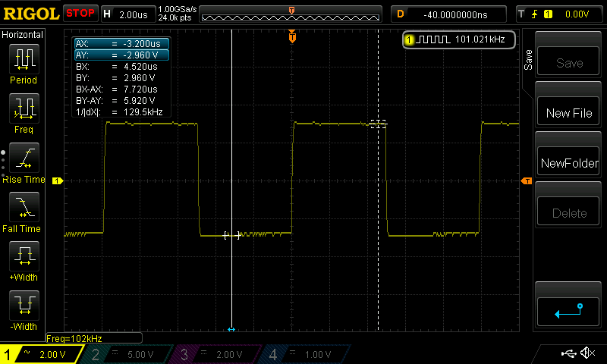This screenshot has width=607, height=364.
Task: Toggle channel 2 at 5.00 V
Action: (x=129, y=354)
